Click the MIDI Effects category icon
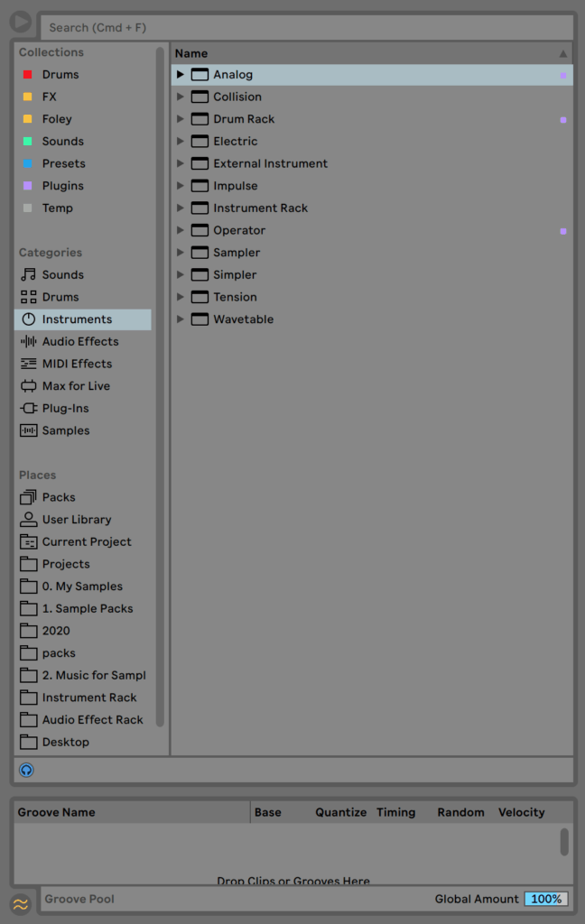Image resolution: width=585 pixels, height=924 pixels. (x=28, y=364)
